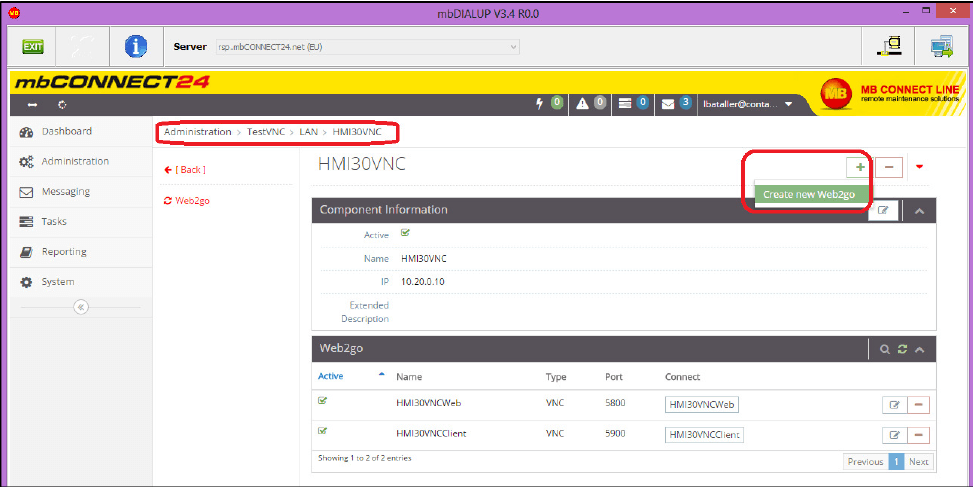Click the refresh icon in dark header bar
The height and width of the screenshot is (487, 973).
pos(62,105)
